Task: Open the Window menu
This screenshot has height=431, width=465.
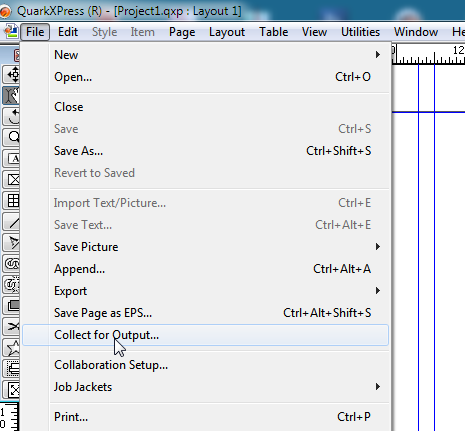Action: tap(416, 32)
